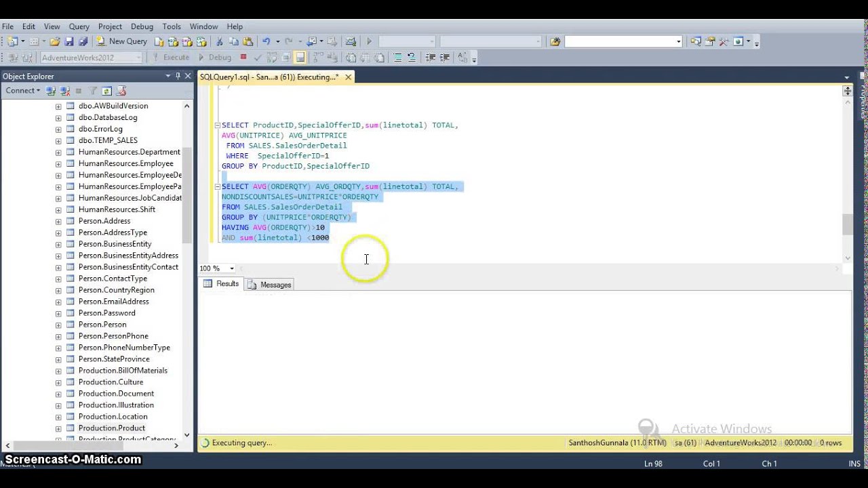Viewport: 868px width, 488px height.
Task: Click the Activity Monitor icon
Action: click(351, 41)
